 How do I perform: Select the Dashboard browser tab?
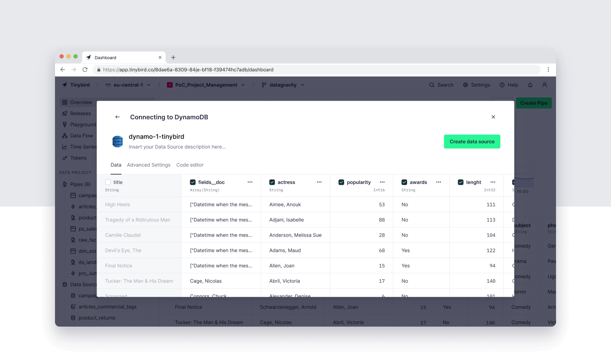coord(124,58)
